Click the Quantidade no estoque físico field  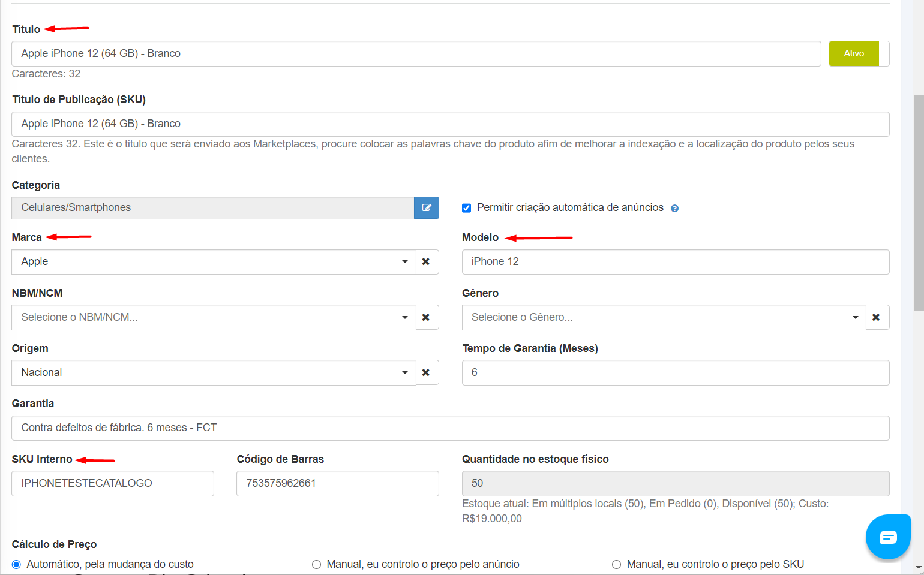point(676,483)
